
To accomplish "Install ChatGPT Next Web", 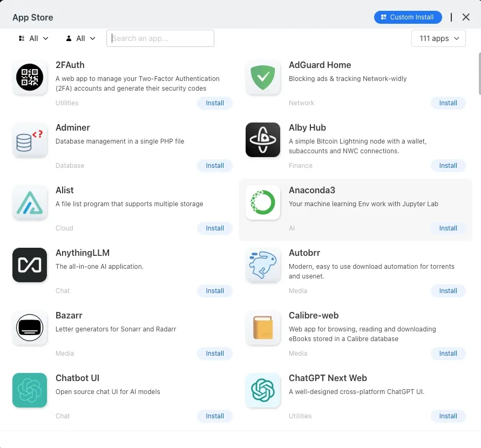I will coord(448,416).
